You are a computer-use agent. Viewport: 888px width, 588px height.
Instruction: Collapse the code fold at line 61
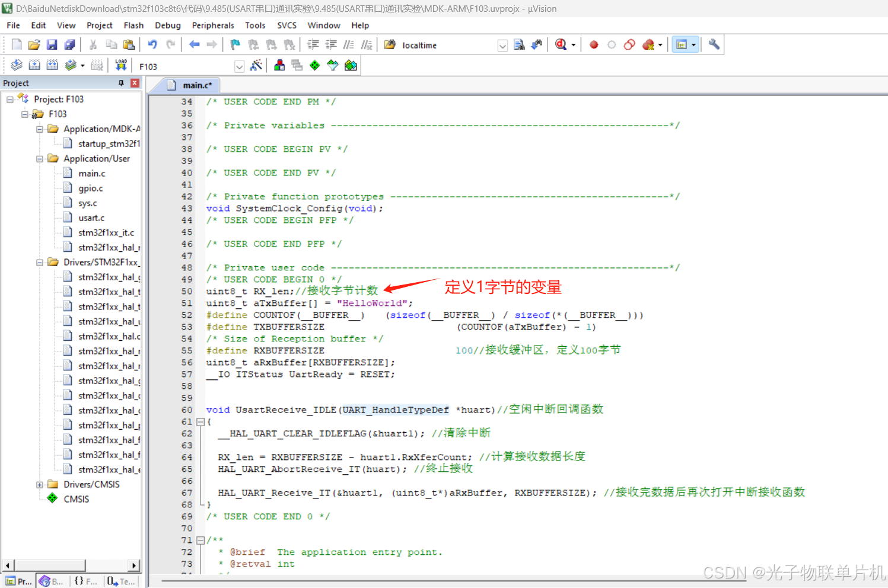200,422
